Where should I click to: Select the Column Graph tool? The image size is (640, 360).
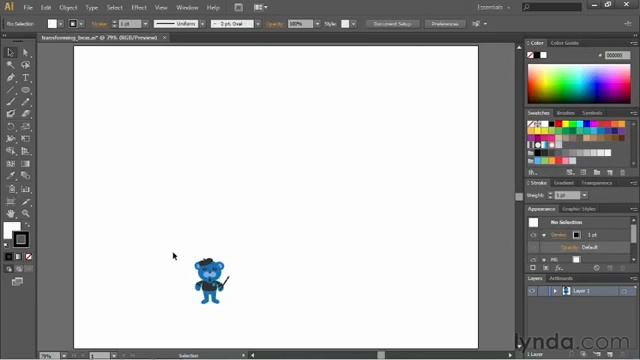click(25, 189)
